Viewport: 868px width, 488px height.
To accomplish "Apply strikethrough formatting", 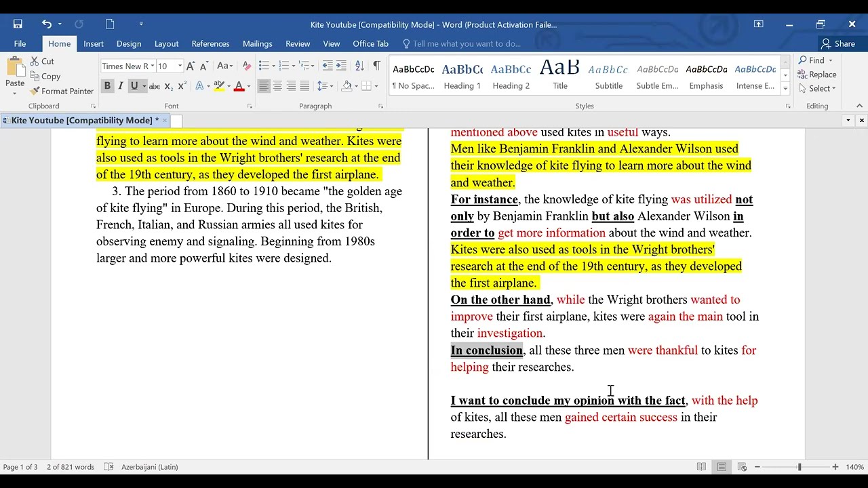I will click(154, 86).
